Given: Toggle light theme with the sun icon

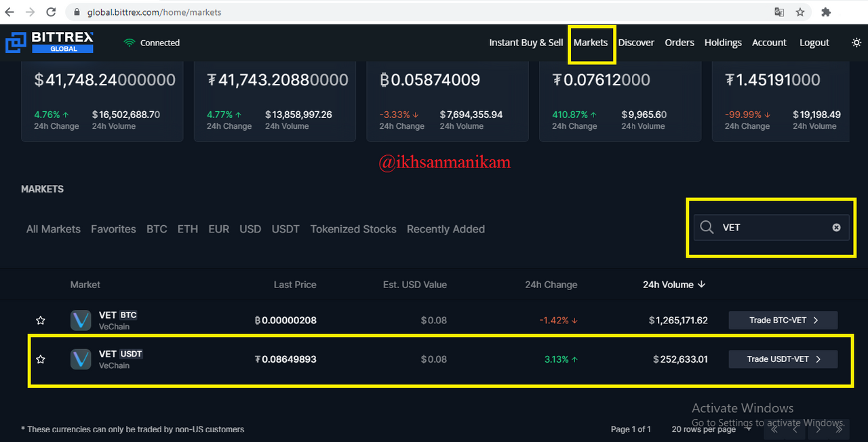Looking at the screenshot, I should point(856,42).
